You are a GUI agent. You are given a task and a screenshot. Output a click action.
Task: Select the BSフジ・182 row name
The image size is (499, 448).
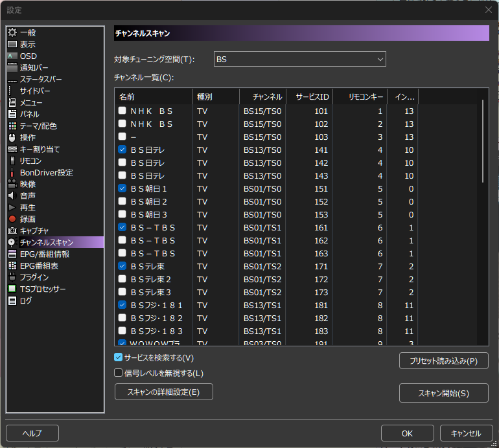[157, 318]
